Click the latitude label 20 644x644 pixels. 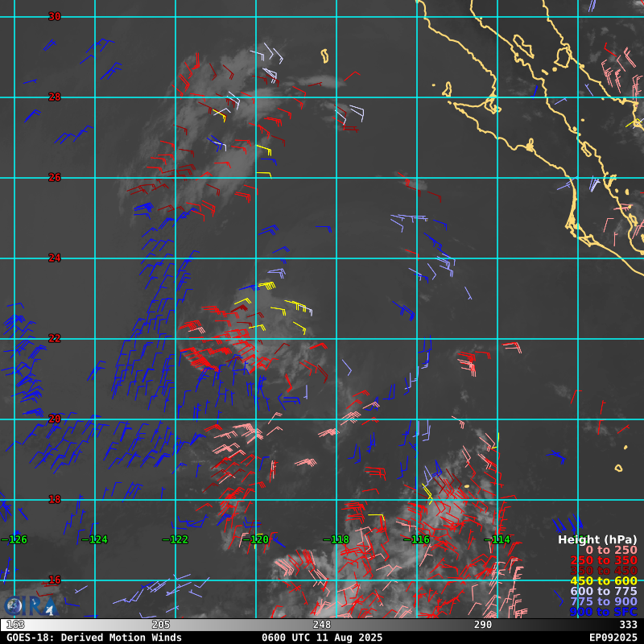54,419
